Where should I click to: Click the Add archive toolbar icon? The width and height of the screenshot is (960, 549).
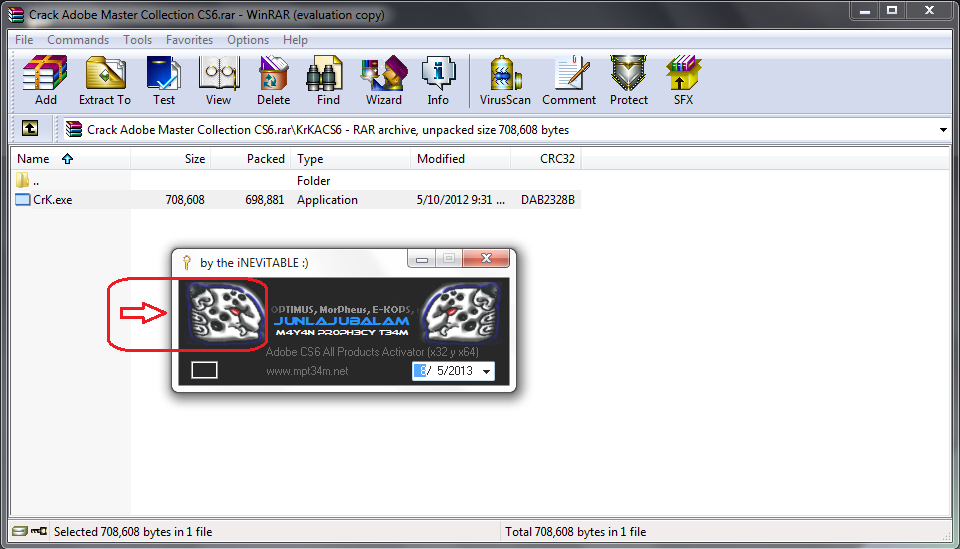click(45, 80)
